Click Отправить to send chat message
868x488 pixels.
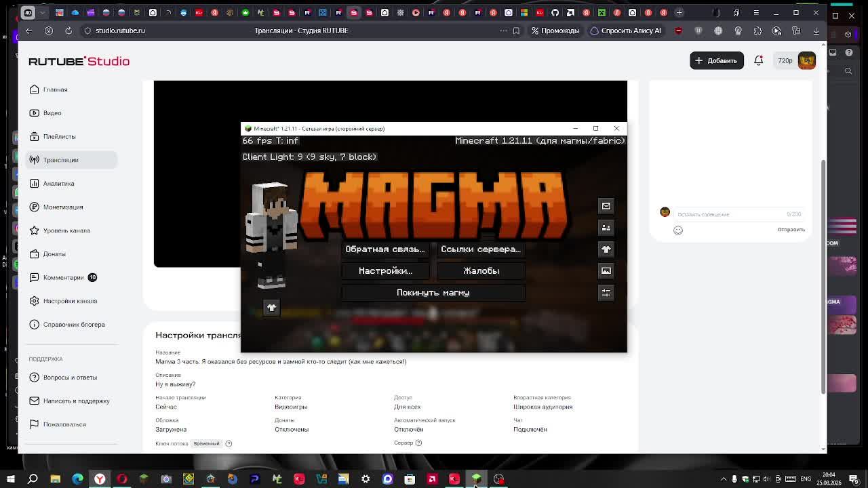[791, 230]
